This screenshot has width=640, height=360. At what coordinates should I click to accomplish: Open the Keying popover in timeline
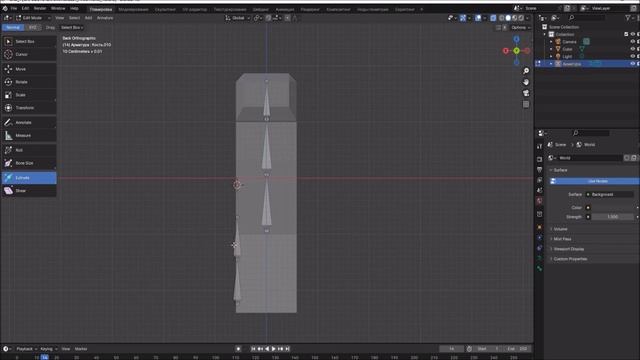(x=48, y=349)
